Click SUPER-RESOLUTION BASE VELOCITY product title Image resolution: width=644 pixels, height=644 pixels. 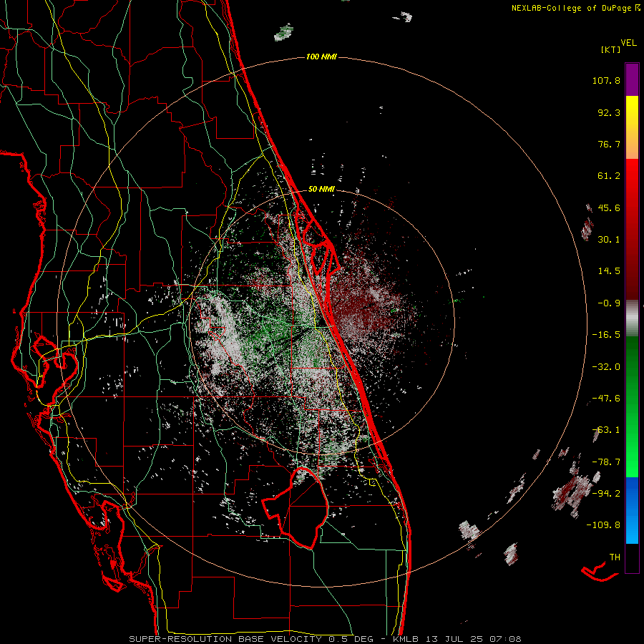click(x=225, y=639)
